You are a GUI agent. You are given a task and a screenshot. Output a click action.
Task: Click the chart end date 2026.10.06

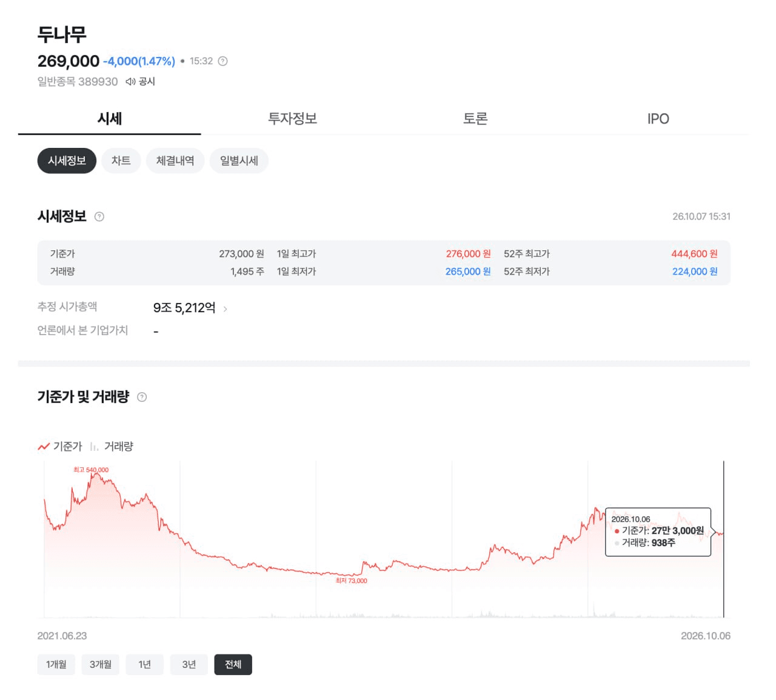[706, 636]
